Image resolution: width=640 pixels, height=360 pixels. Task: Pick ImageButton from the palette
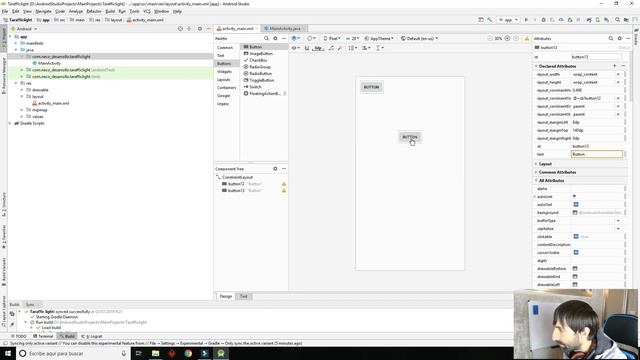[261, 53]
